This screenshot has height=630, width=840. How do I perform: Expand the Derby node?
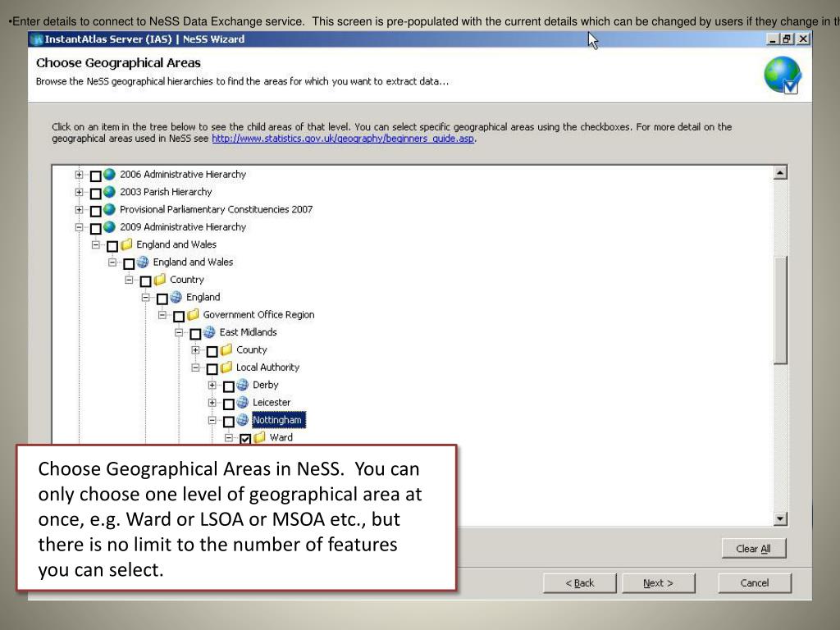point(212,385)
